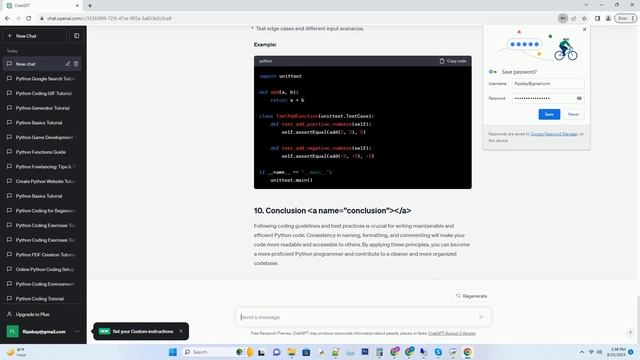
Task: Open the Python Coding for Beginners chat
Action: (42, 211)
